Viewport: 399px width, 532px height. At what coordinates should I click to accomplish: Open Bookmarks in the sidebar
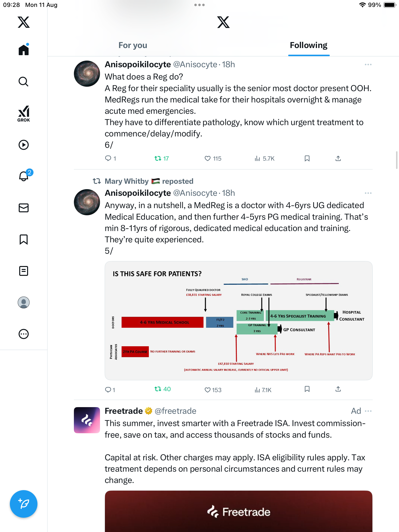(24, 239)
